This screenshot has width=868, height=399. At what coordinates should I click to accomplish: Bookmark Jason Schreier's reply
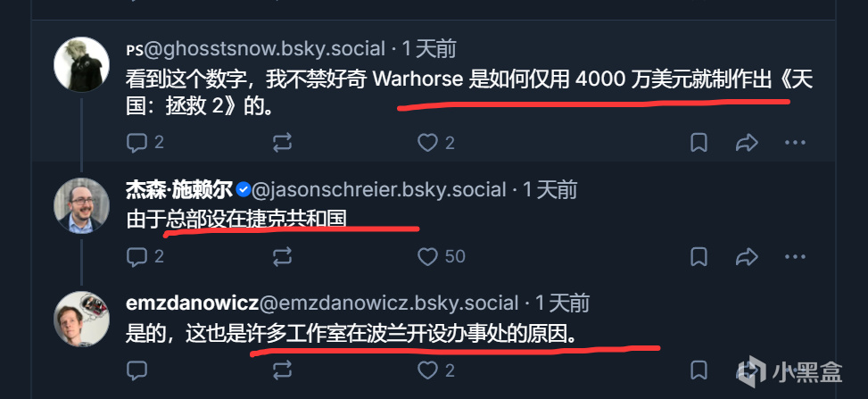(x=699, y=256)
